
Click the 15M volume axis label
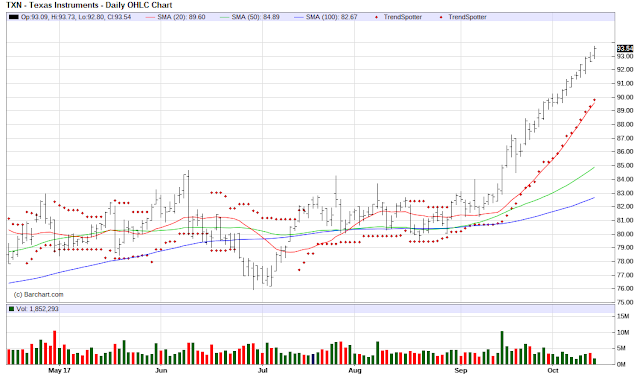coord(623,316)
